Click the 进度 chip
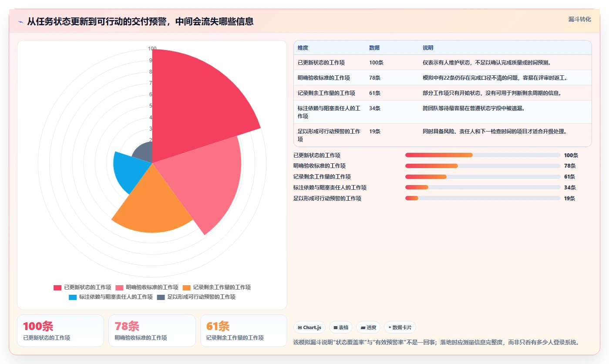 click(368, 327)
